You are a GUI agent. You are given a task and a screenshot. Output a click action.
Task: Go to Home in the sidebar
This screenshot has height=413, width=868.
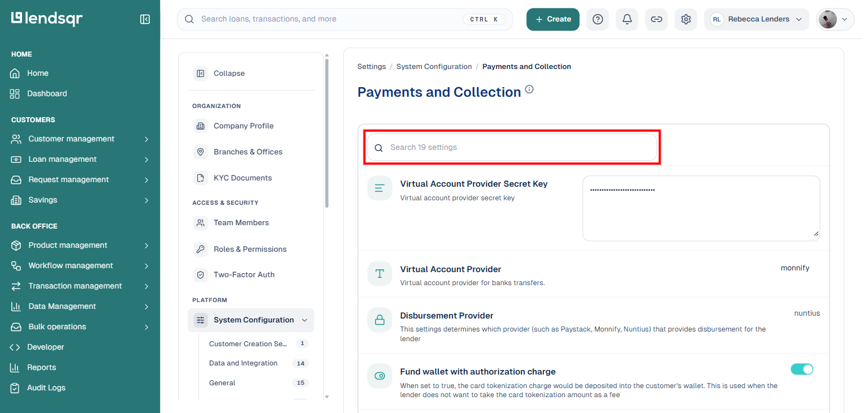[29, 73]
